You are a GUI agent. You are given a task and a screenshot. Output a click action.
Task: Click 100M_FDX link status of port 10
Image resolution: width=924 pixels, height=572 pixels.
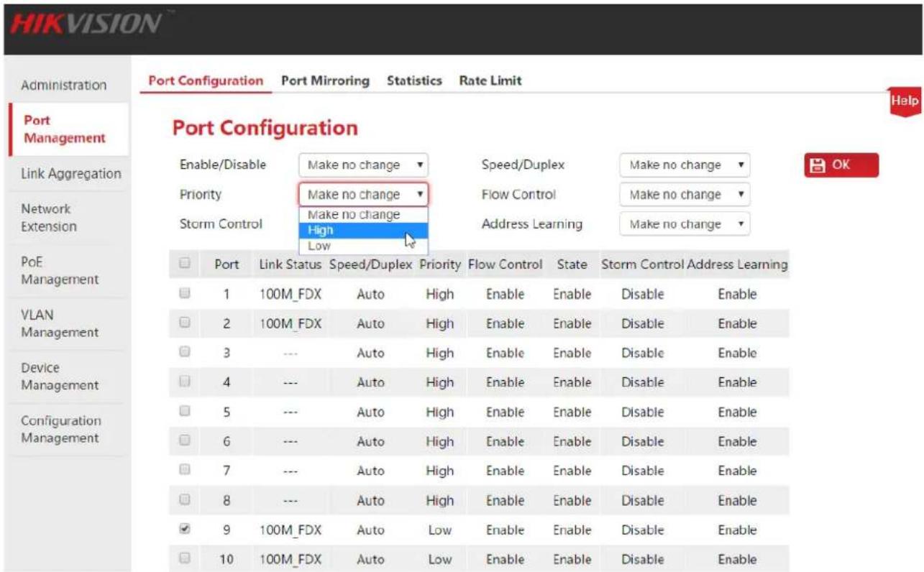coord(291,559)
